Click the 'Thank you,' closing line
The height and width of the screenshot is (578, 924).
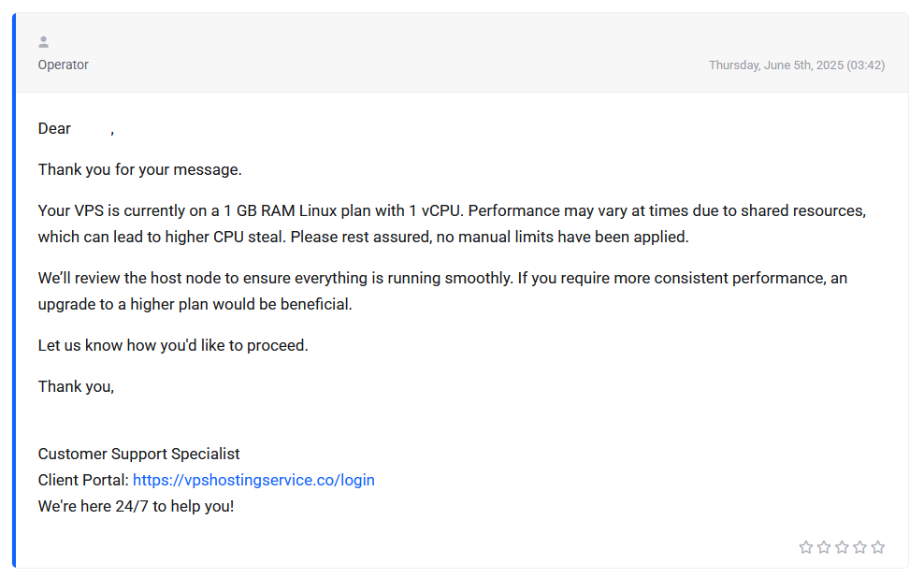pos(76,386)
